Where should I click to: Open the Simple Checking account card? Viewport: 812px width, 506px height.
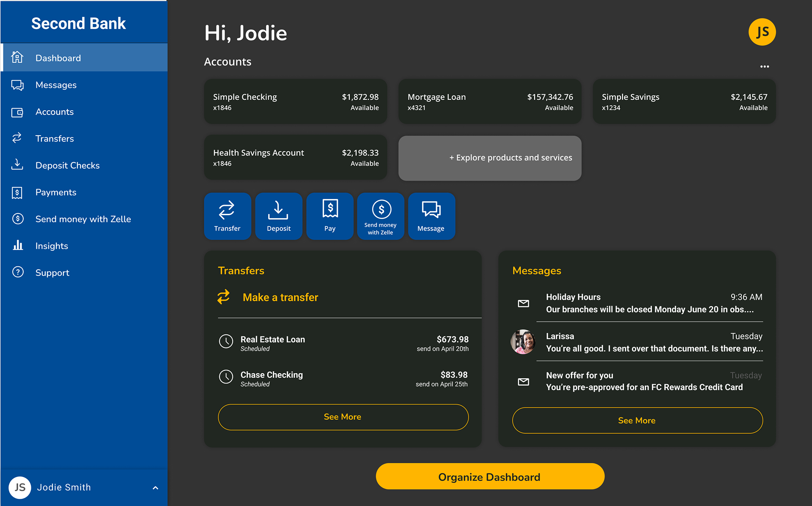pos(295,101)
